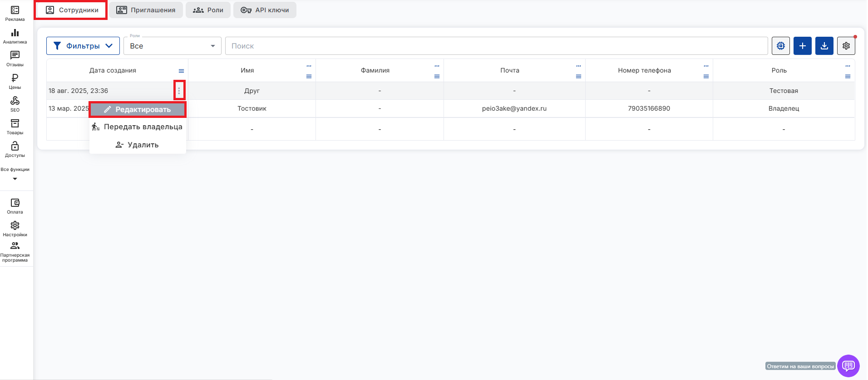Screen dimensions: 868x380
Task: Open Аналитика from the sidebar
Action: 15,36
